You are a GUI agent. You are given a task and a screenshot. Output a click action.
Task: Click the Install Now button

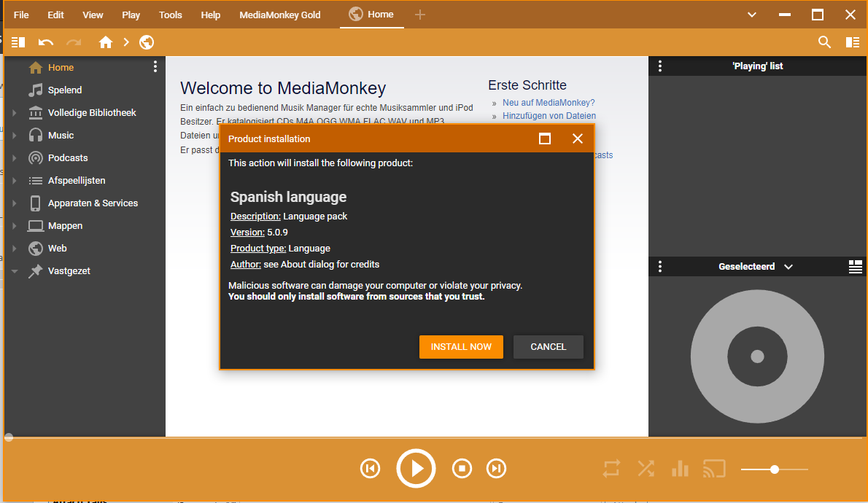[x=461, y=347]
